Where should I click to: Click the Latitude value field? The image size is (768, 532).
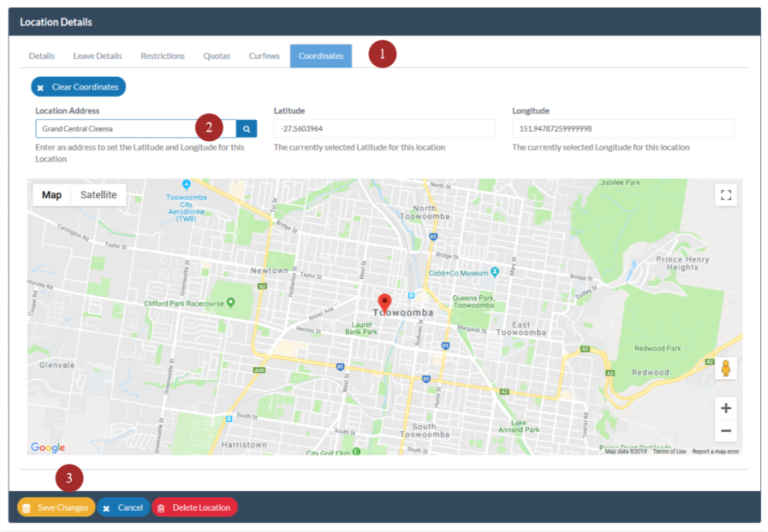click(x=385, y=128)
